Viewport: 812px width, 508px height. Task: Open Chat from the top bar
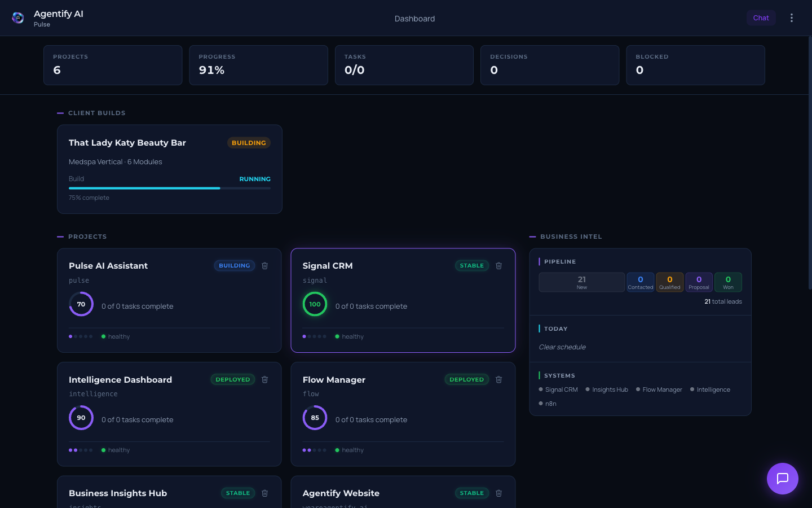[x=761, y=17]
